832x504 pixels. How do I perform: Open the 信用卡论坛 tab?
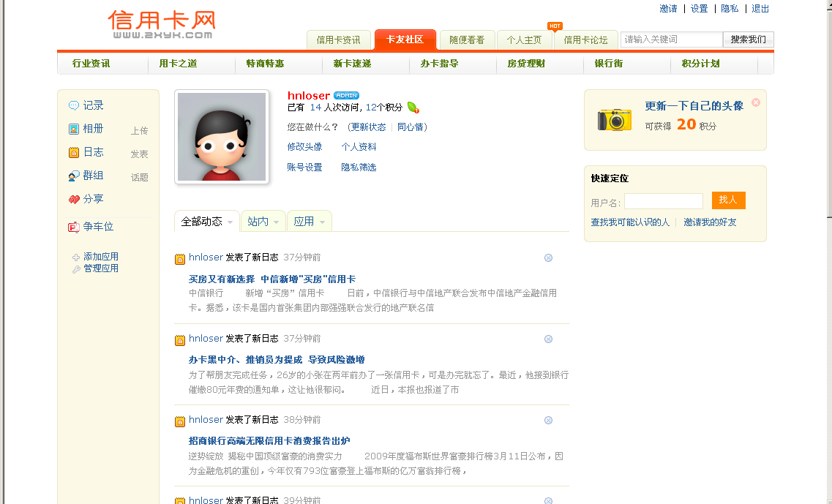pyautogui.click(x=586, y=40)
